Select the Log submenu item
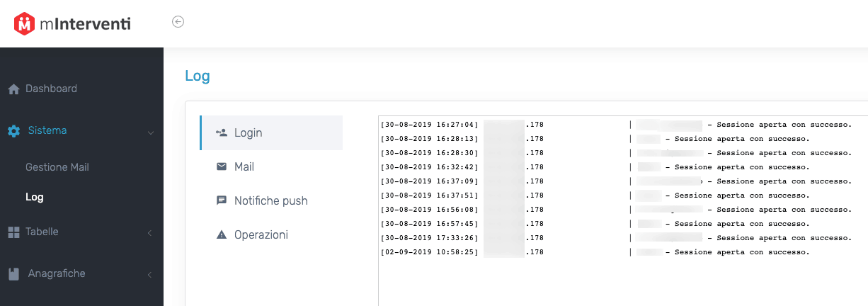Image resolution: width=868 pixels, height=306 pixels. [x=35, y=197]
